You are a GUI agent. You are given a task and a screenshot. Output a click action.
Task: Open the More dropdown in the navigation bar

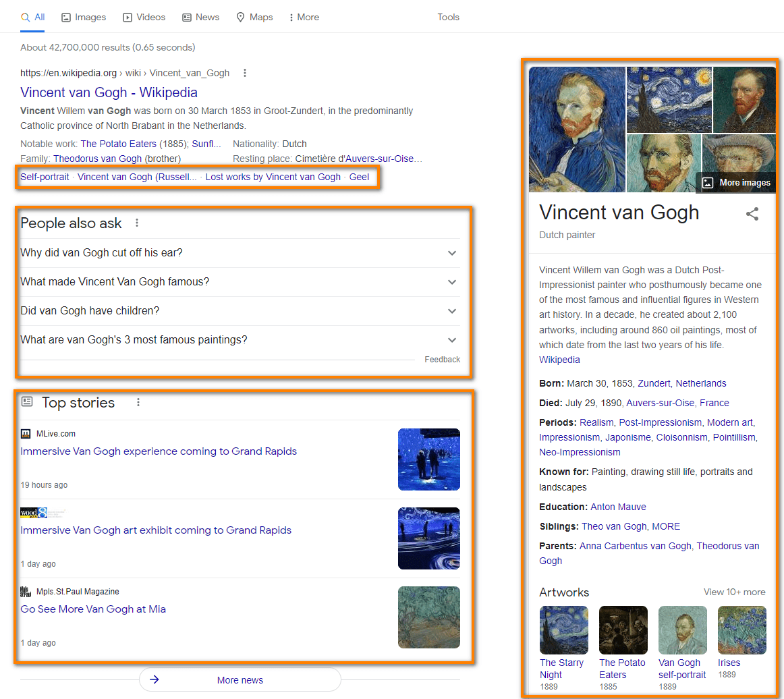304,17
